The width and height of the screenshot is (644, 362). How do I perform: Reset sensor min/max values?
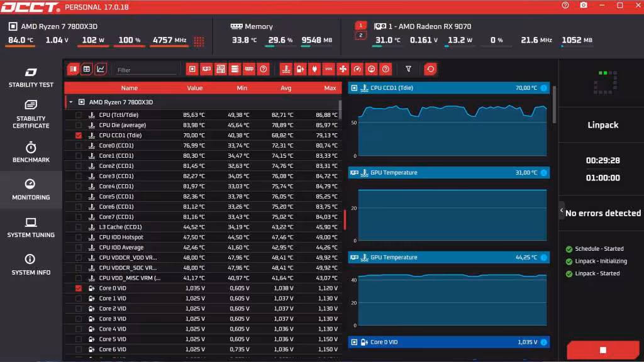[430, 69]
